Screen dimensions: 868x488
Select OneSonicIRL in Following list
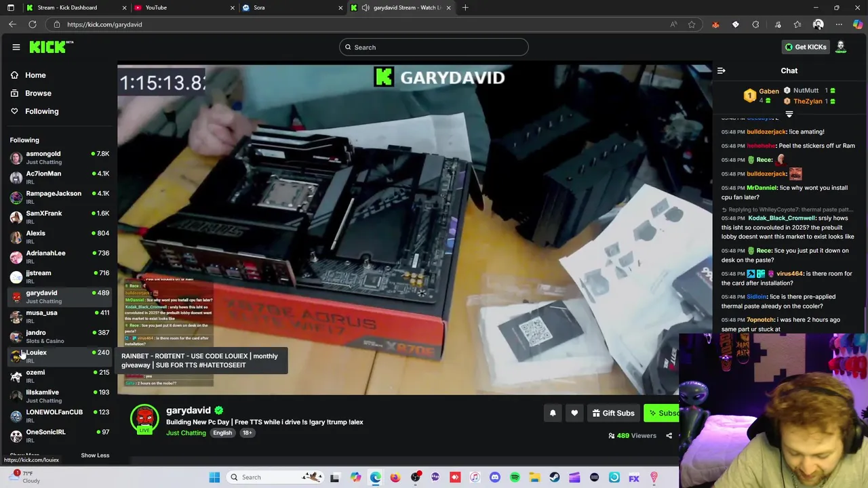tap(60, 435)
